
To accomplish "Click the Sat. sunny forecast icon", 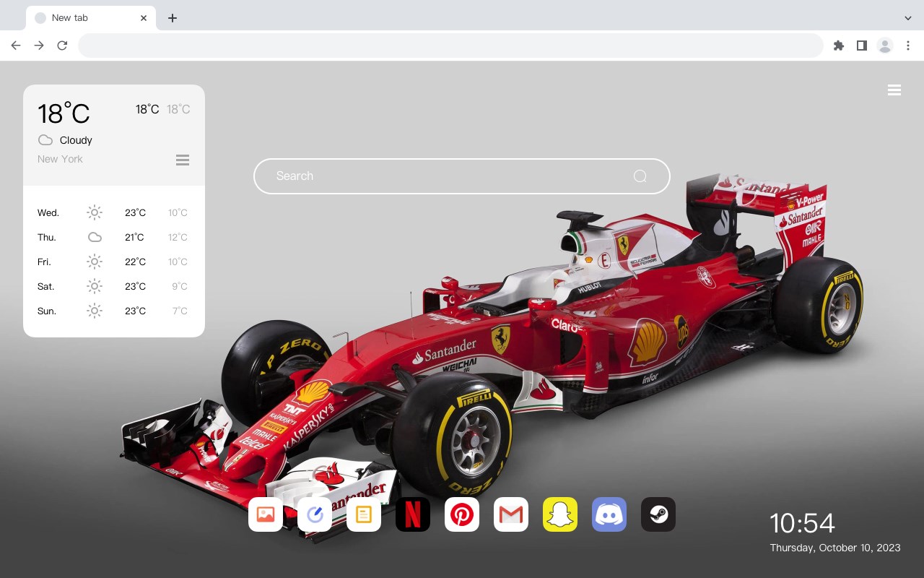I will click(x=95, y=286).
